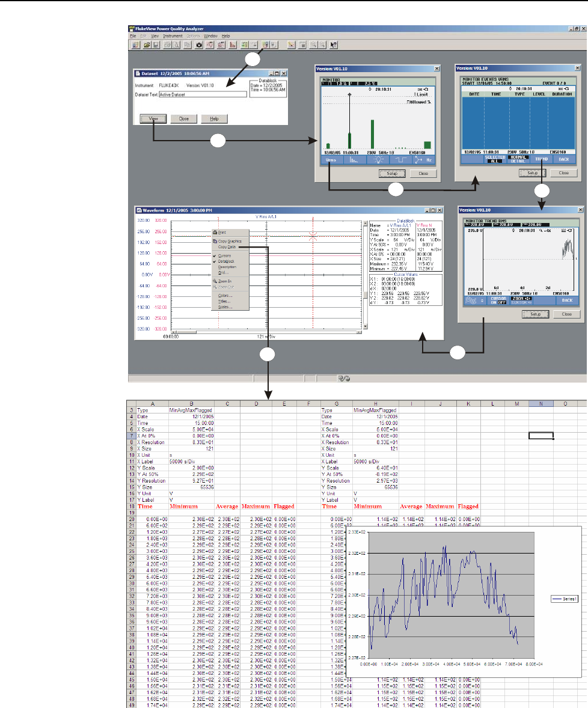Click the Help button in Dataset window
Viewport: 588px width, 708px height.
click(214, 119)
